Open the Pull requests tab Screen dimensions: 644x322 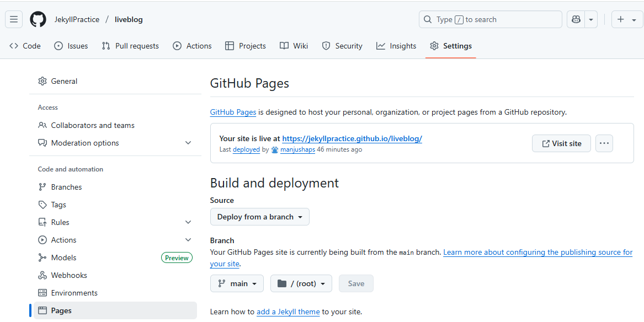pyautogui.click(x=130, y=46)
